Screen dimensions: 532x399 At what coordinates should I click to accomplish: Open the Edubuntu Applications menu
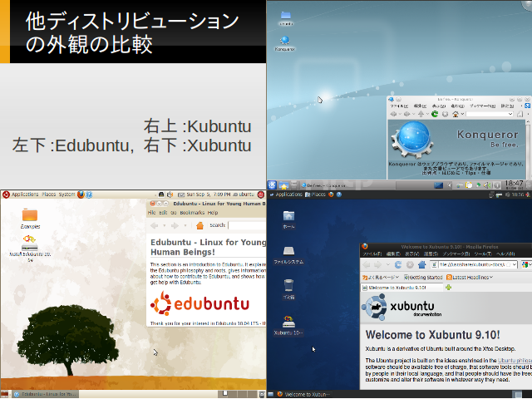(25, 195)
